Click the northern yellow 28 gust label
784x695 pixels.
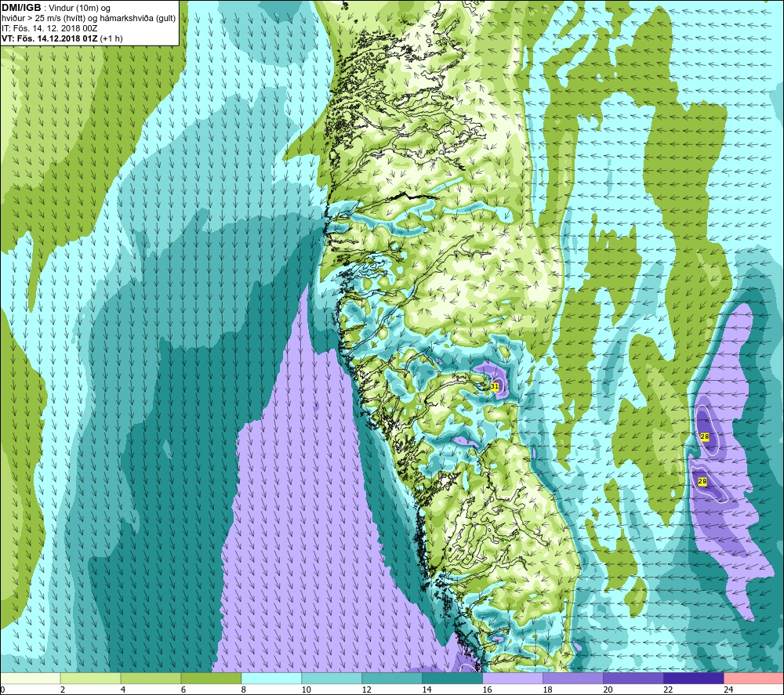tap(705, 436)
